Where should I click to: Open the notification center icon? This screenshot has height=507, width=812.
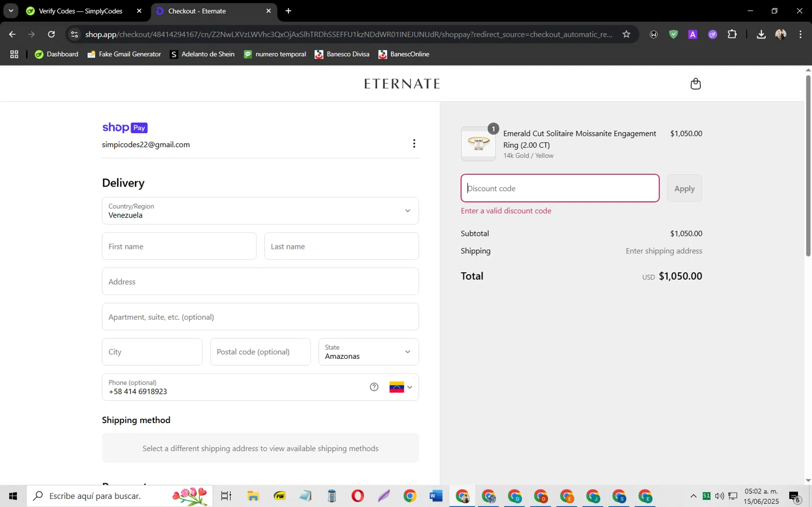click(x=795, y=496)
